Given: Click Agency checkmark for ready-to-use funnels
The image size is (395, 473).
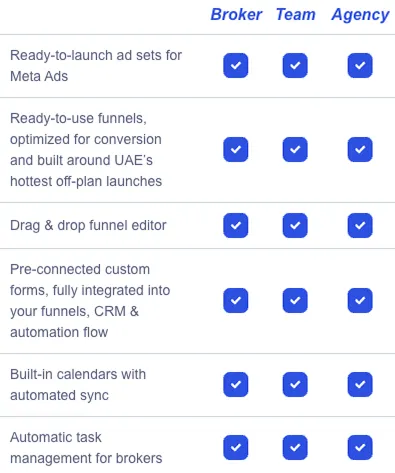Looking at the screenshot, I should (x=360, y=149).
